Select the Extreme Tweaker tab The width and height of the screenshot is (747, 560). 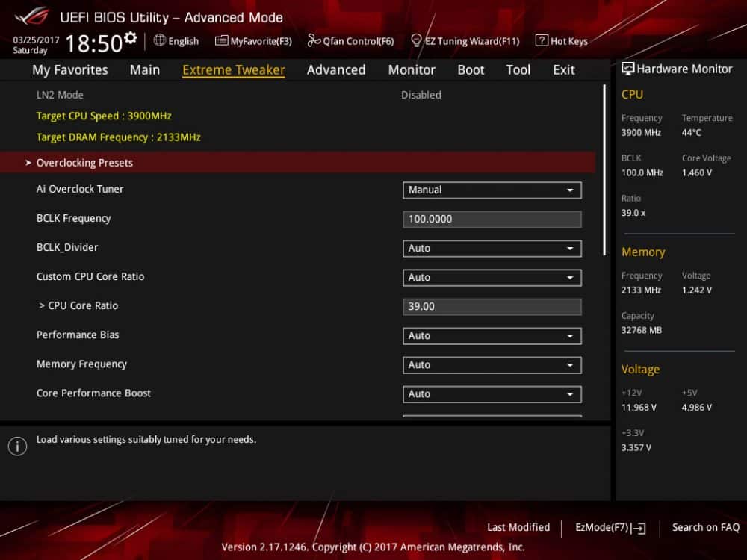coord(234,70)
